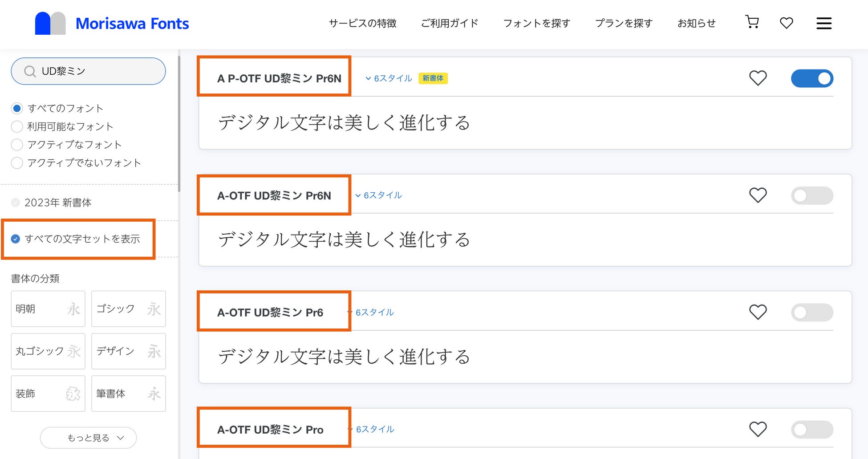Screen dimensions: 868x459
Task: Favorite A-OTF UD黎ミン Pr6N heart
Action: 758,195
